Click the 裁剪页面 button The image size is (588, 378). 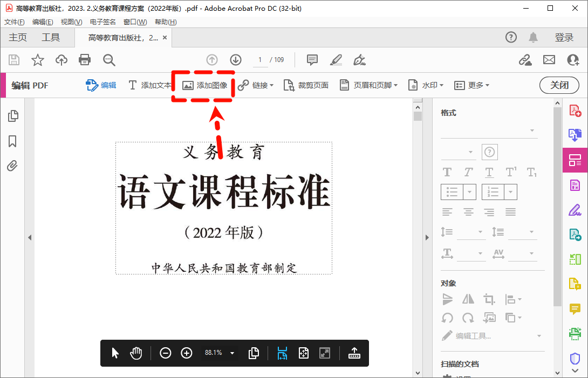pyautogui.click(x=306, y=86)
